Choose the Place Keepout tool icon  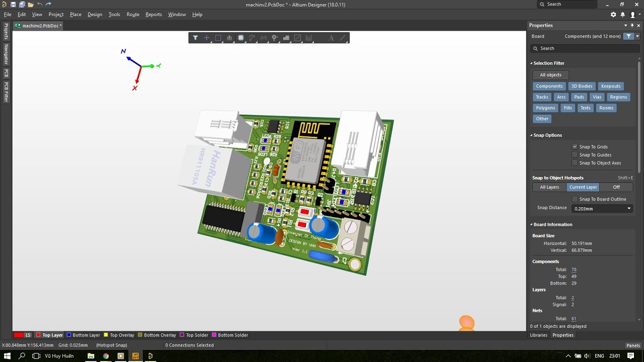297,38
